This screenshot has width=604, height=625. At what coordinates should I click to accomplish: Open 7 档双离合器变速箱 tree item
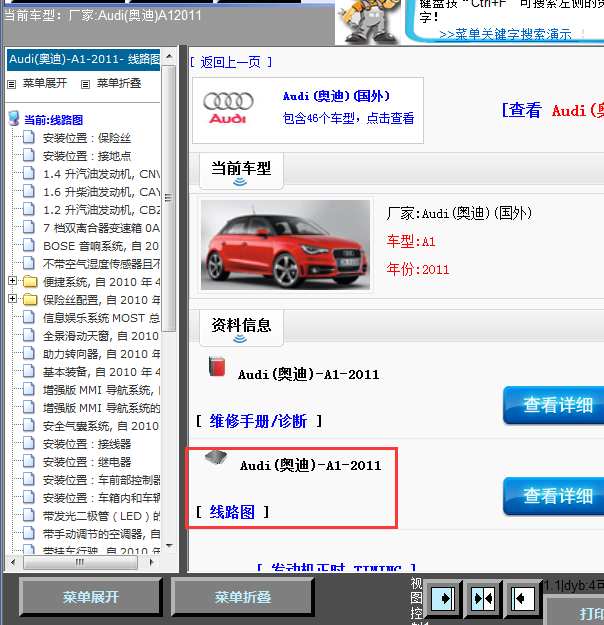(102, 228)
